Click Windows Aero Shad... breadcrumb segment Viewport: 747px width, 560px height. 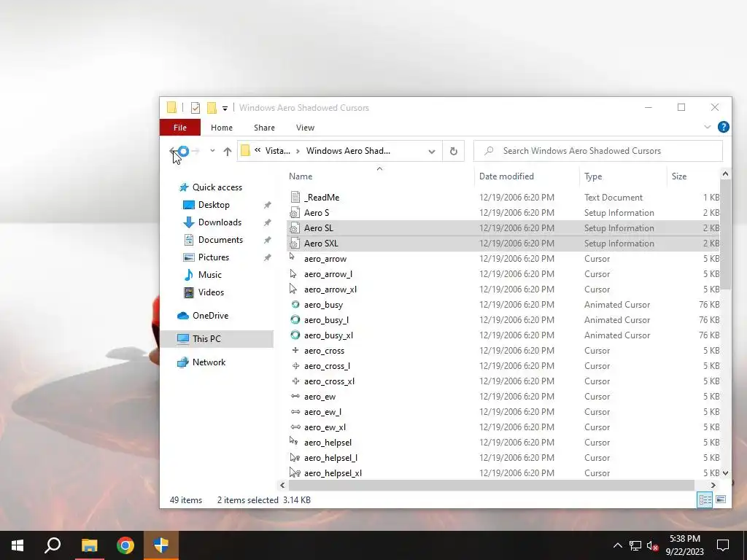348,151
